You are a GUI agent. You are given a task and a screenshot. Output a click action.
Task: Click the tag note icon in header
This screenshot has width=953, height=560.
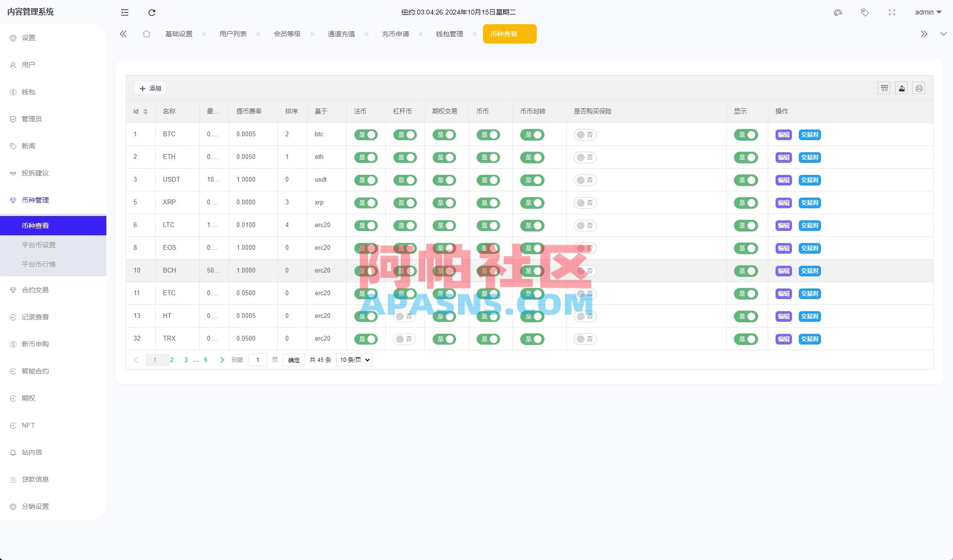tap(865, 13)
